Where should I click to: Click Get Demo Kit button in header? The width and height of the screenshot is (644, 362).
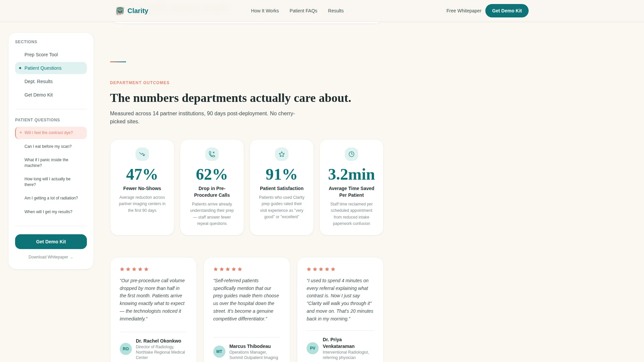[507, 11]
